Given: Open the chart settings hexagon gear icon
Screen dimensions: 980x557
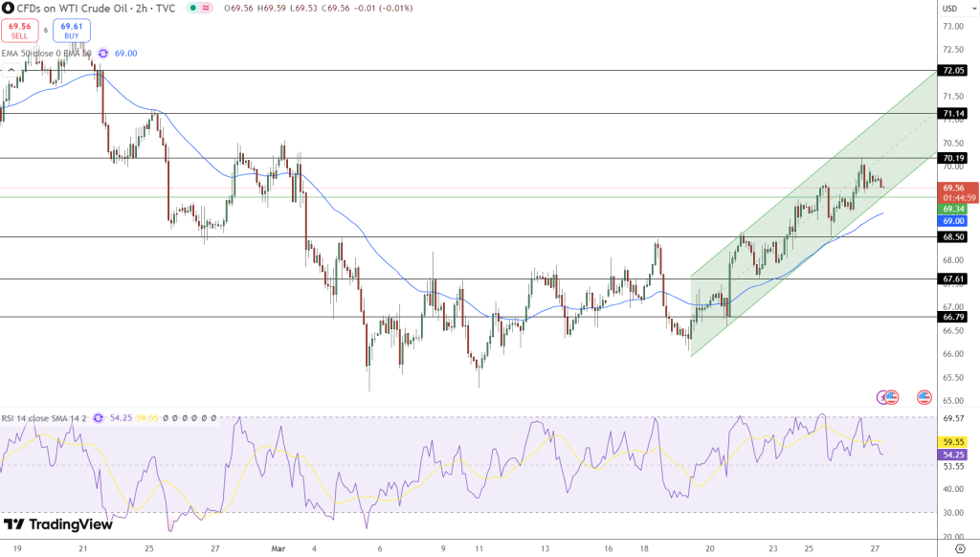Looking at the screenshot, I should (960, 549).
